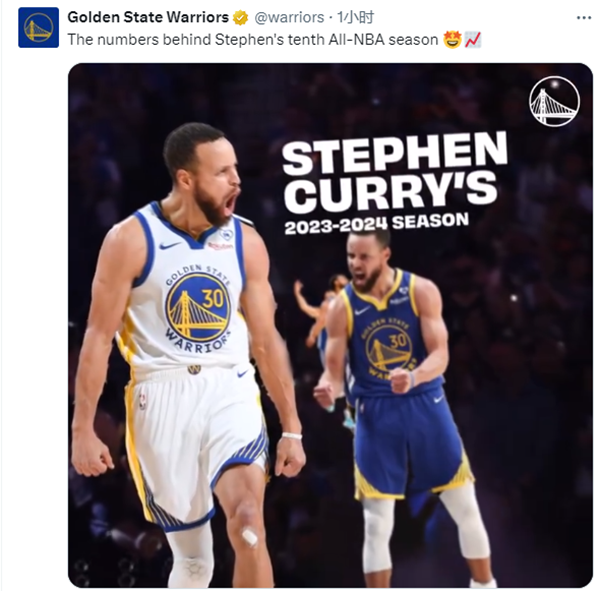Click the Nike swoosh on white jersey
This screenshot has height=591, width=600.
point(169,245)
